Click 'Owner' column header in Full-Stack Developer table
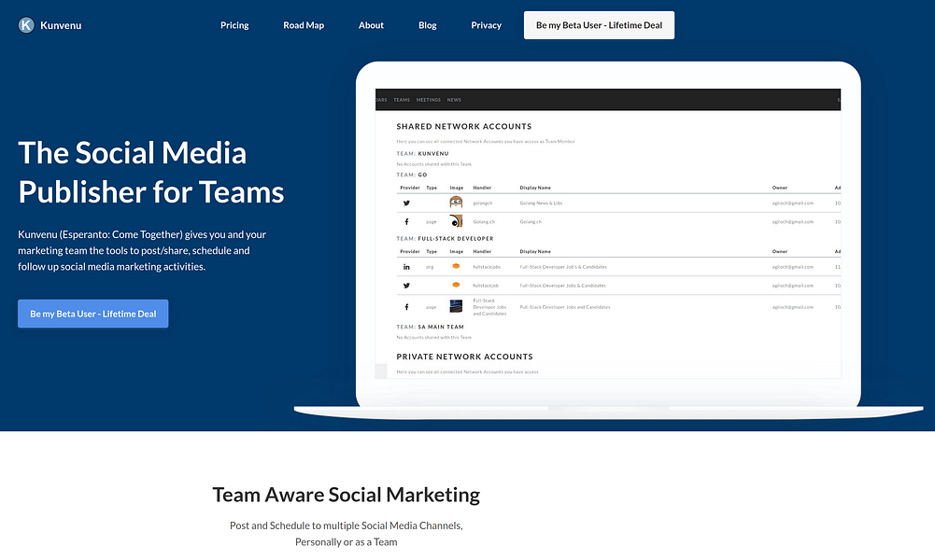This screenshot has height=560, width=935. pos(779,251)
